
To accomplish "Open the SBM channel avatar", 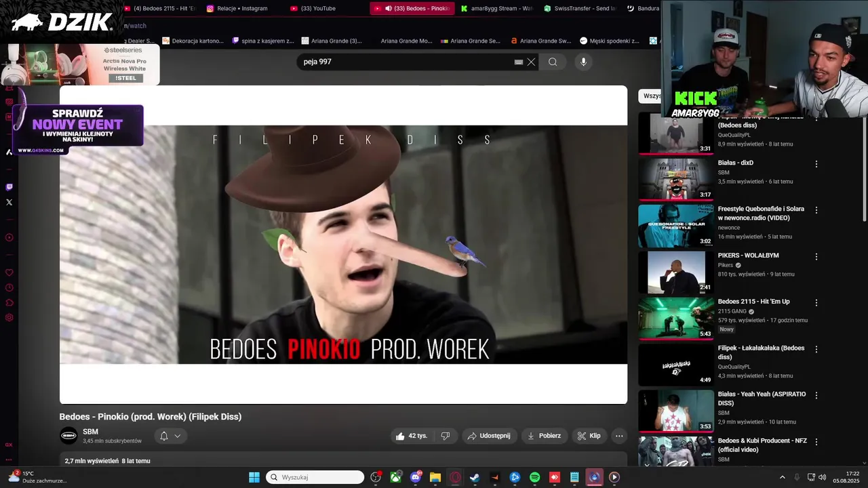I will (x=68, y=436).
